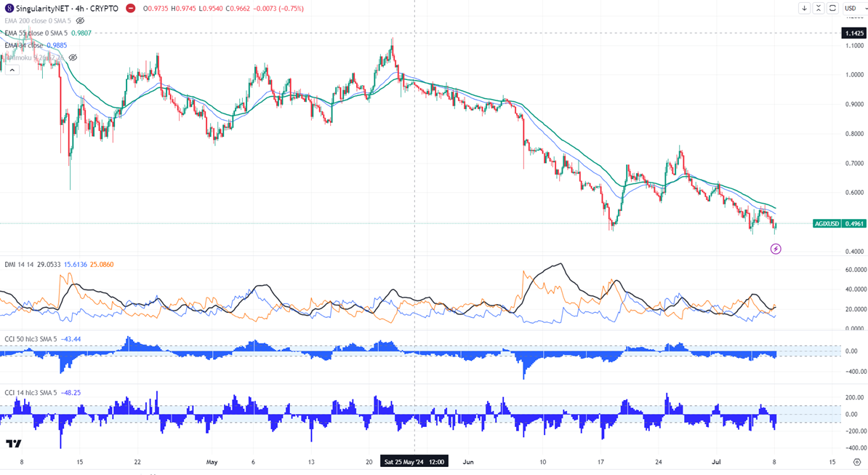Collapse the indicator legend with chevron
Image resolution: width=868 pixels, height=475 pixels.
pos(12,70)
